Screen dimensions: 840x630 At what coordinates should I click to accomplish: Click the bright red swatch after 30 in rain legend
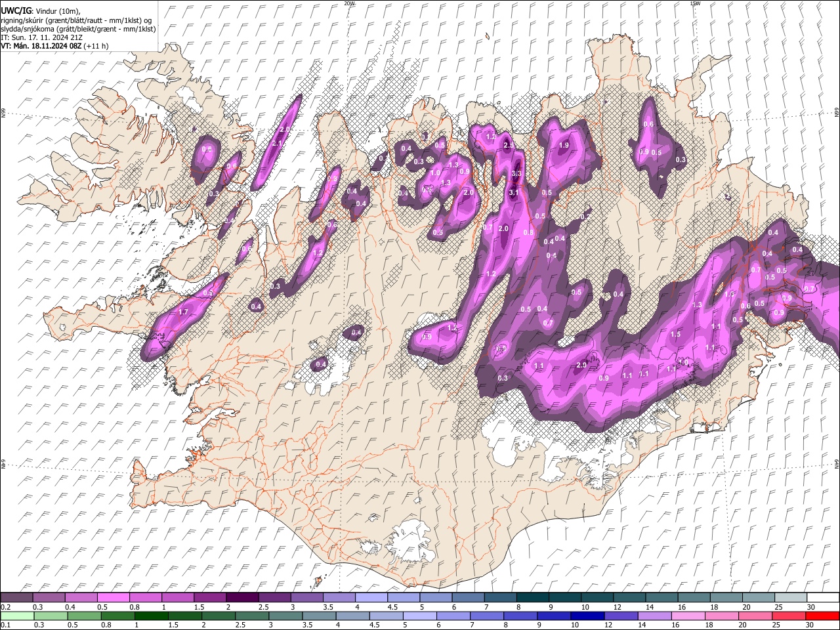pos(822,616)
